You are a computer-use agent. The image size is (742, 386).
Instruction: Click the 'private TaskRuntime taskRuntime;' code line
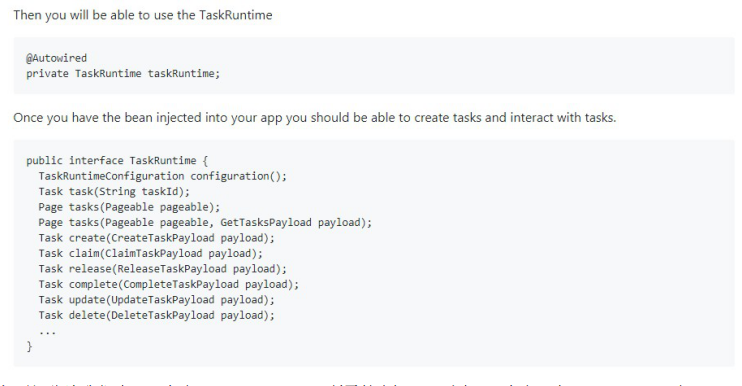tap(123, 74)
